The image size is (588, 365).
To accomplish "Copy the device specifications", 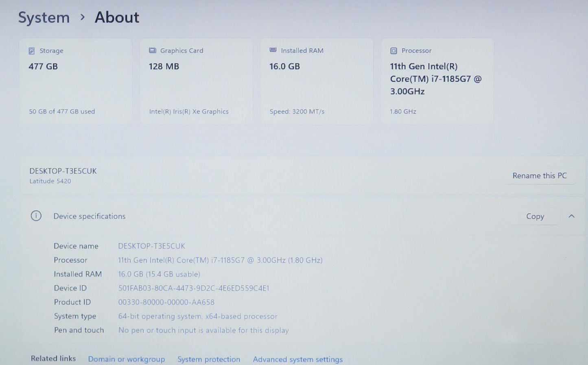I will [535, 216].
